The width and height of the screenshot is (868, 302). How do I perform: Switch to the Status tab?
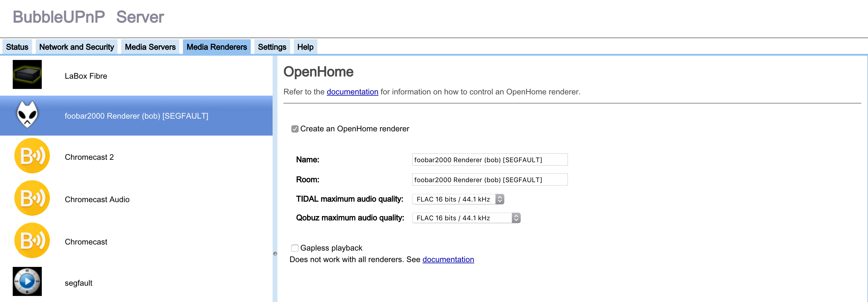(17, 47)
